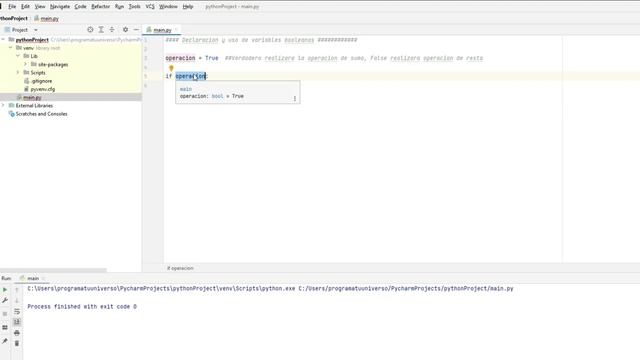This screenshot has width=640, height=360.
Task: Select Scratches and Consoles
Action: pos(41,114)
